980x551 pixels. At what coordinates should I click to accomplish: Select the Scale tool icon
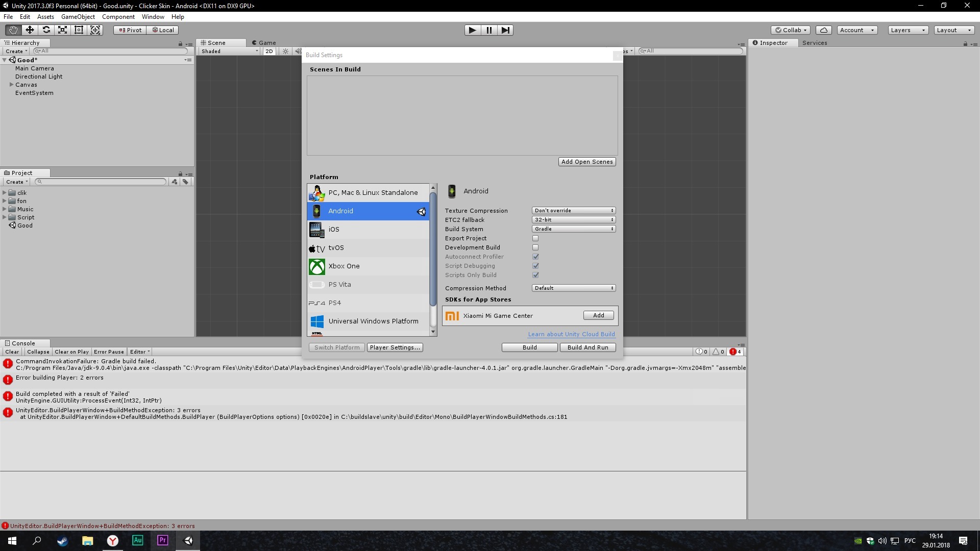point(62,30)
